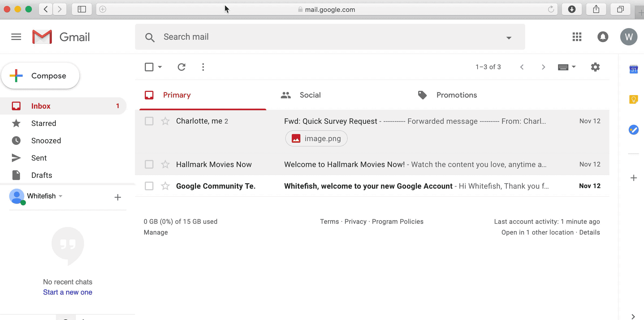Select the Google Community Team checkbox

click(x=149, y=186)
